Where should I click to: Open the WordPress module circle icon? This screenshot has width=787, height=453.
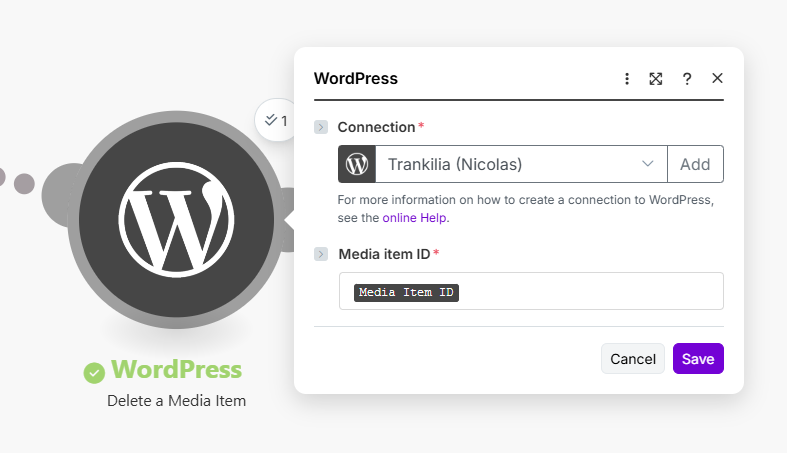[176, 220]
